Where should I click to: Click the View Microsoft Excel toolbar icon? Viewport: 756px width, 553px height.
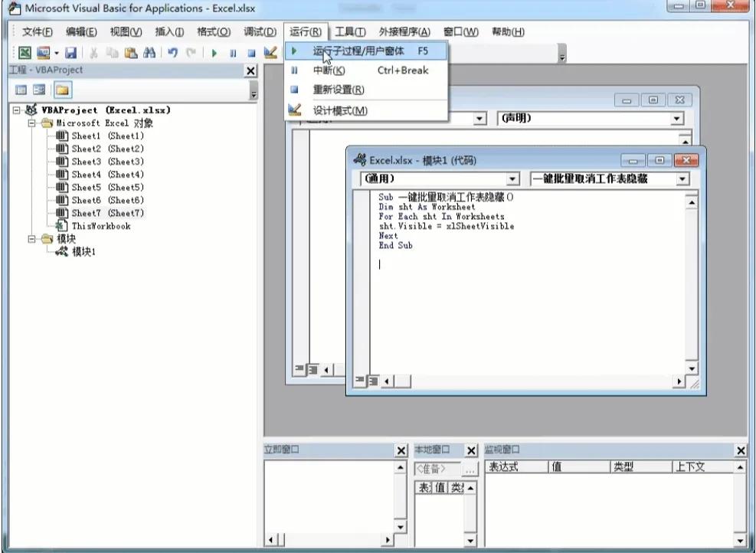(x=25, y=53)
